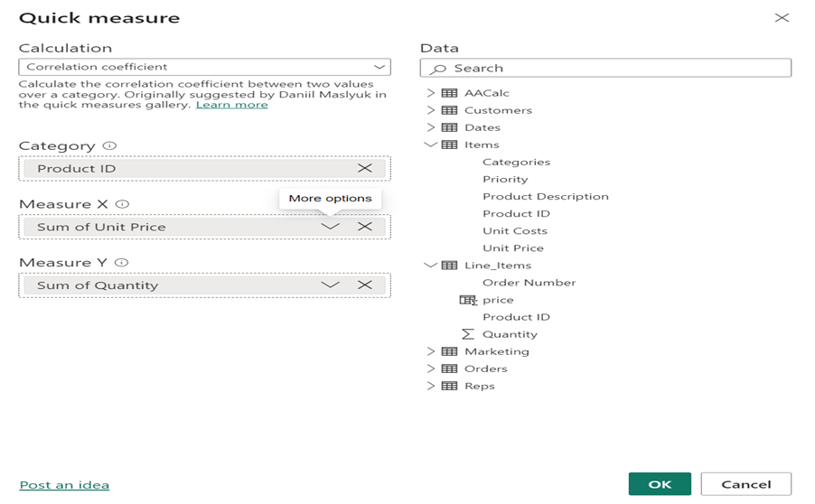Remove Product ID from Category field

point(365,168)
